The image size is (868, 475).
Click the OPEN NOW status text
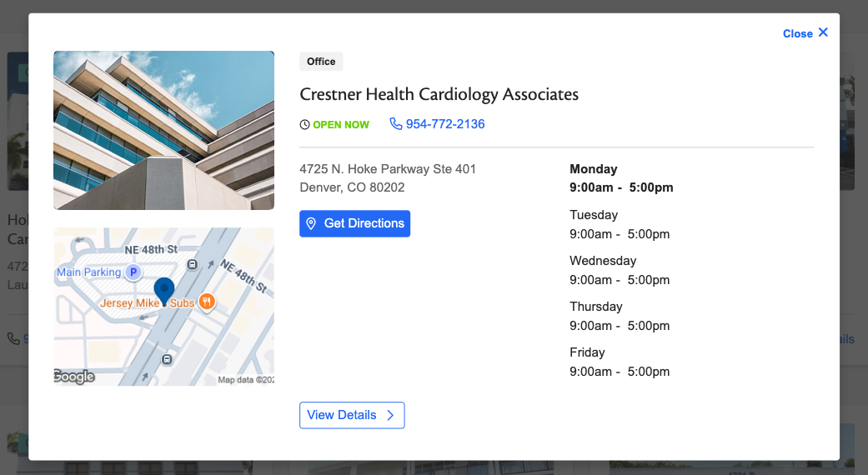341,125
